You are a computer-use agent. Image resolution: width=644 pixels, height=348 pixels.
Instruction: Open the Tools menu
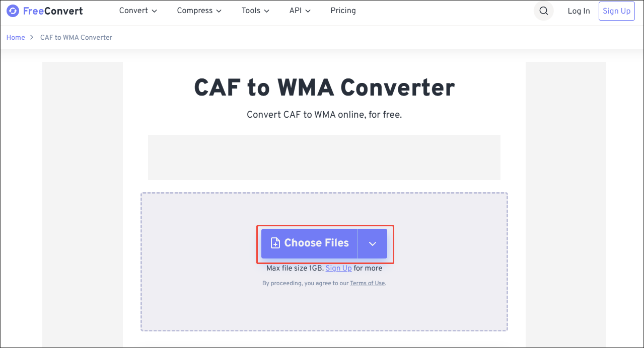251,11
